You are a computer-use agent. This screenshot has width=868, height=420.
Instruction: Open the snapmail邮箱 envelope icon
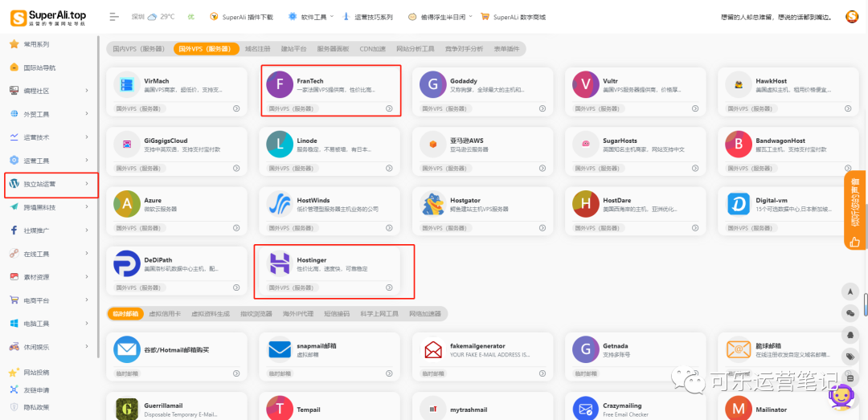(x=280, y=349)
